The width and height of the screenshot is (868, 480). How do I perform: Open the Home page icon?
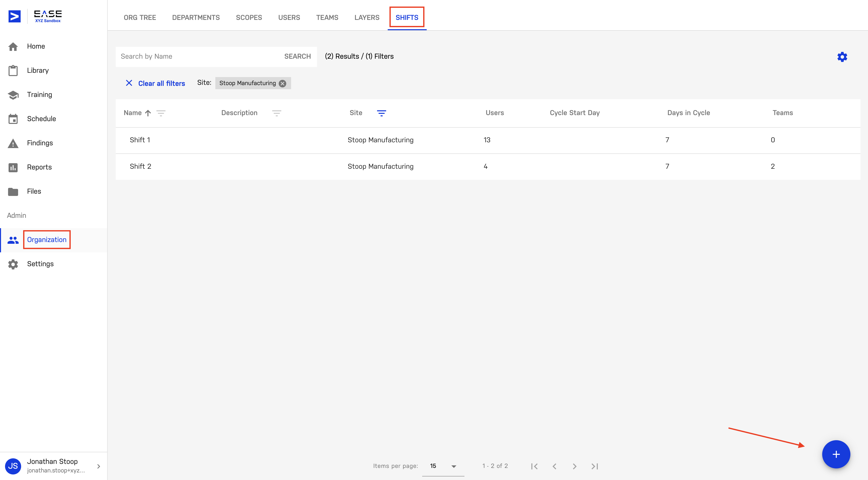pos(13,47)
